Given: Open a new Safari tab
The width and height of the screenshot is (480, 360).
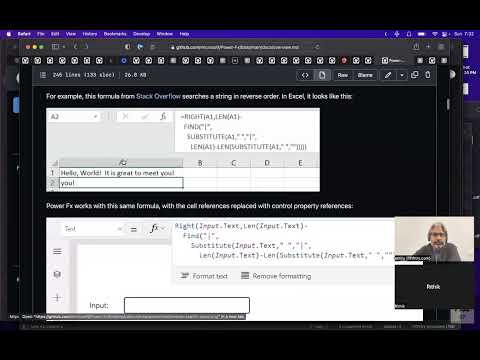Looking at the screenshot, I should pyautogui.click(x=428, y=47).
